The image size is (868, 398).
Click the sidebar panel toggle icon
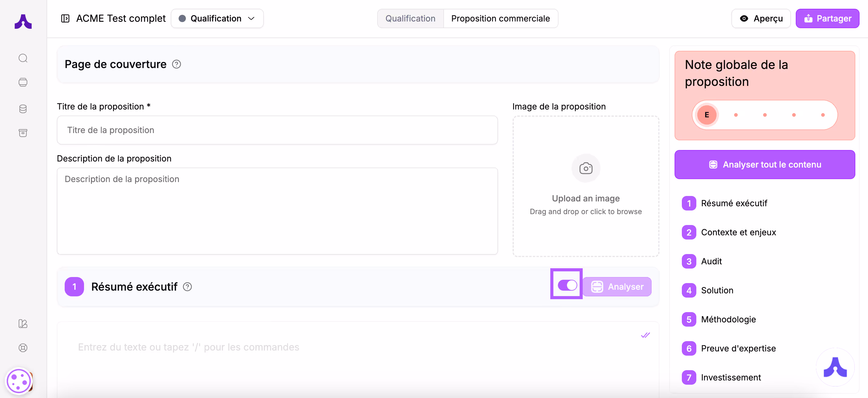(65, 18)
